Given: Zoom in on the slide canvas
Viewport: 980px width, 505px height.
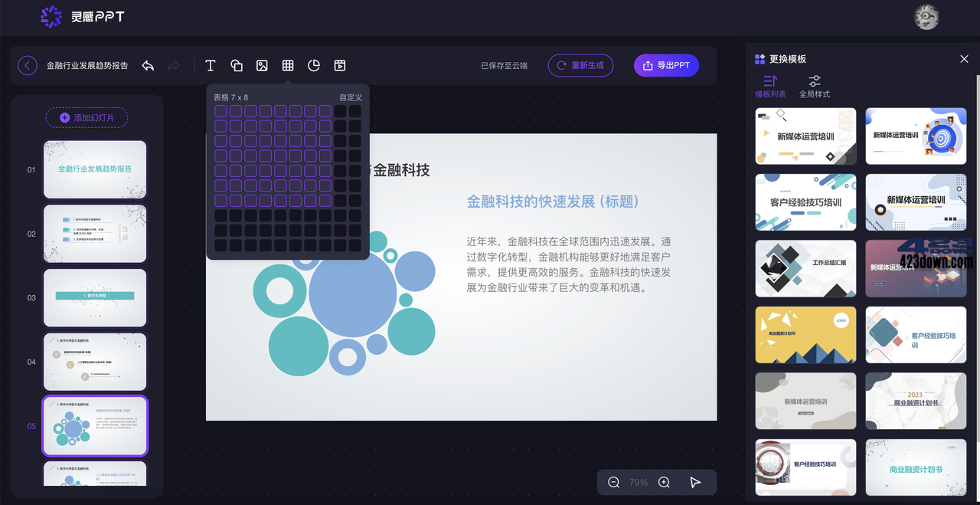Looking at the screenshot, I should point(664,482).
